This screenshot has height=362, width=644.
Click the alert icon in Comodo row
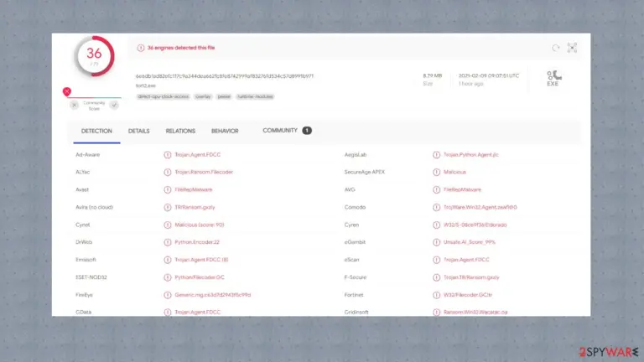coord(436,207)
